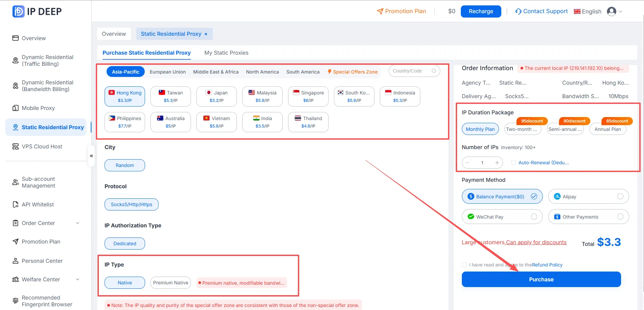Viewport: 644px width, 310px height.
Task: Open the user avatar dropdown
Action: (x=614, y=11)
